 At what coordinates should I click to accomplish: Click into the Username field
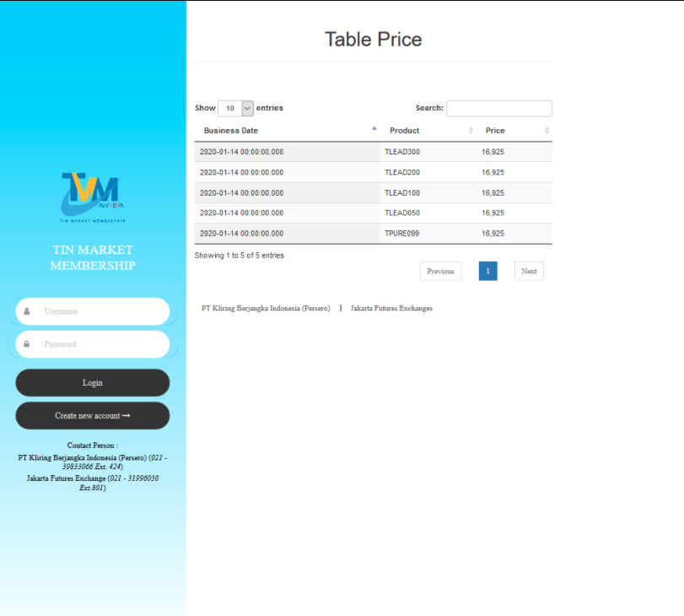click(93, 311)
